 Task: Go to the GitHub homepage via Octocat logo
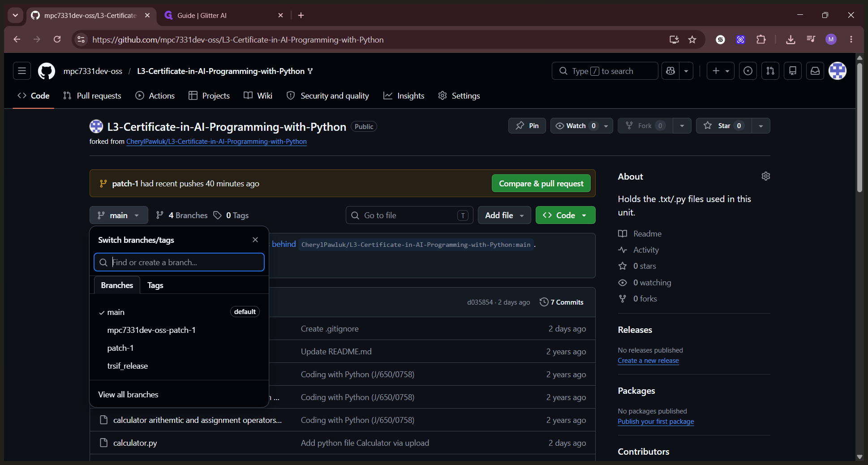tap(47, 71)
